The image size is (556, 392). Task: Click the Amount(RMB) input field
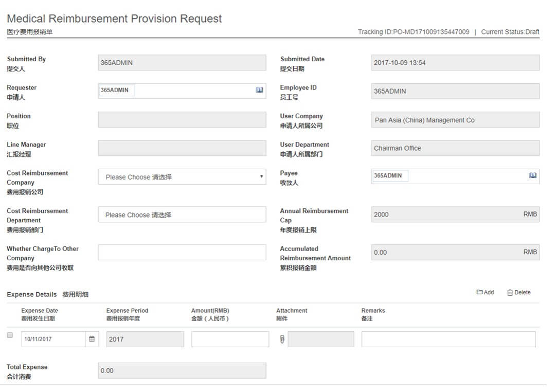coord(230,339)
